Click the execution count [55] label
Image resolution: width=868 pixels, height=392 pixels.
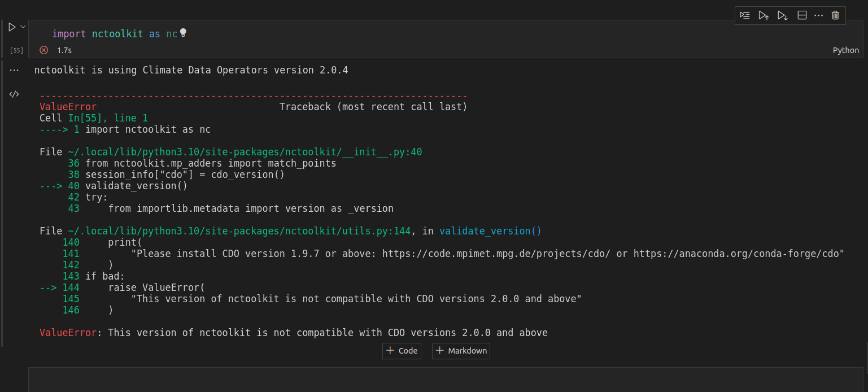(16, 50)
